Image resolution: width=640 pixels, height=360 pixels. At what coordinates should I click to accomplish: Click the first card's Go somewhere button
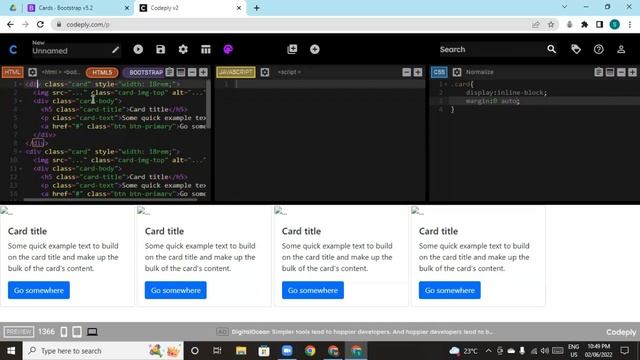click(39, 290)
